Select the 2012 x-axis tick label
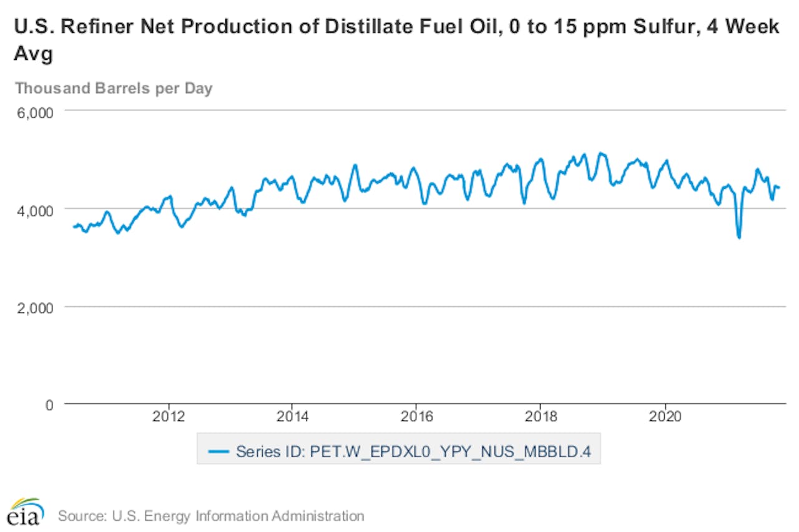This screenshot has width=799, height=532. click(169, 417)
